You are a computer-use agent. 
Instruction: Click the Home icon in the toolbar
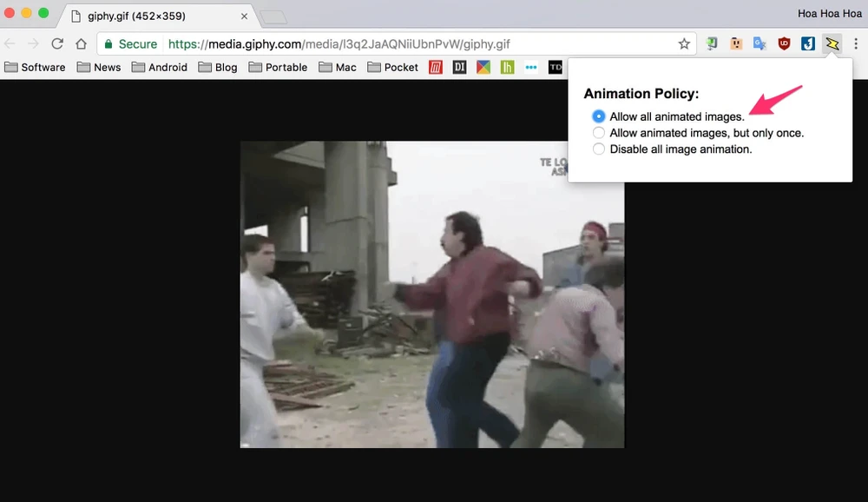tap(81, 43)
